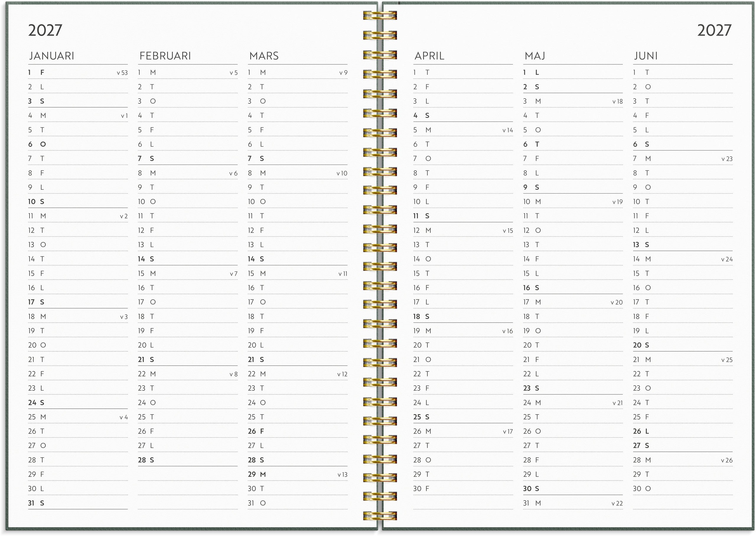Click week label v 17 in April
This screenshot has height=536, width=756.
tap(508, 432)
